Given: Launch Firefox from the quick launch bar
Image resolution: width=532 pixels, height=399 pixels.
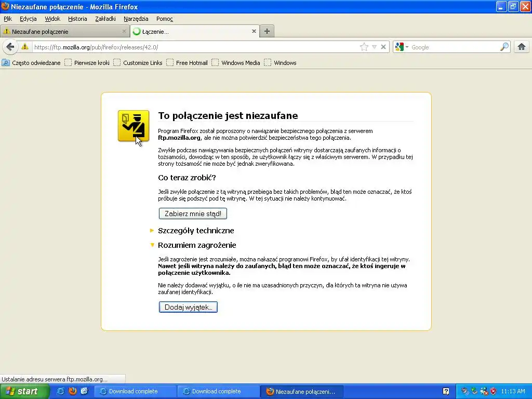Looking at the screenshot, I should click(x=73, y=391).
